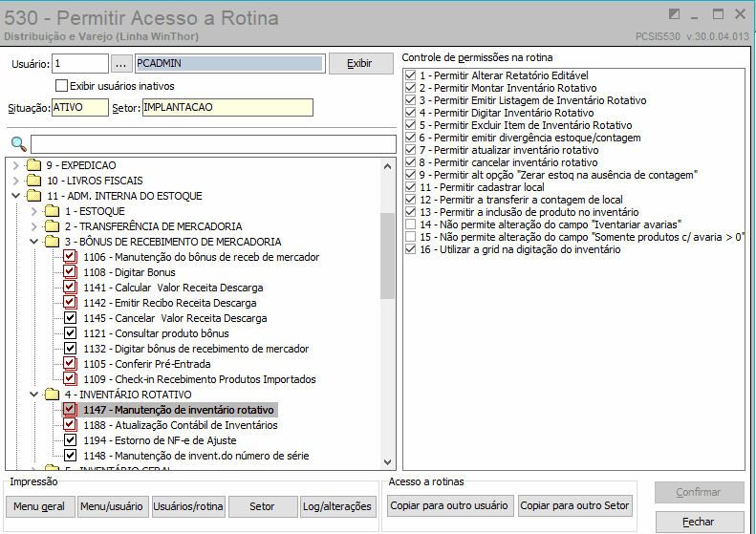Open user lookup with the ellipsis button
This screenshot has height=534, width=756.
point(121,64)
